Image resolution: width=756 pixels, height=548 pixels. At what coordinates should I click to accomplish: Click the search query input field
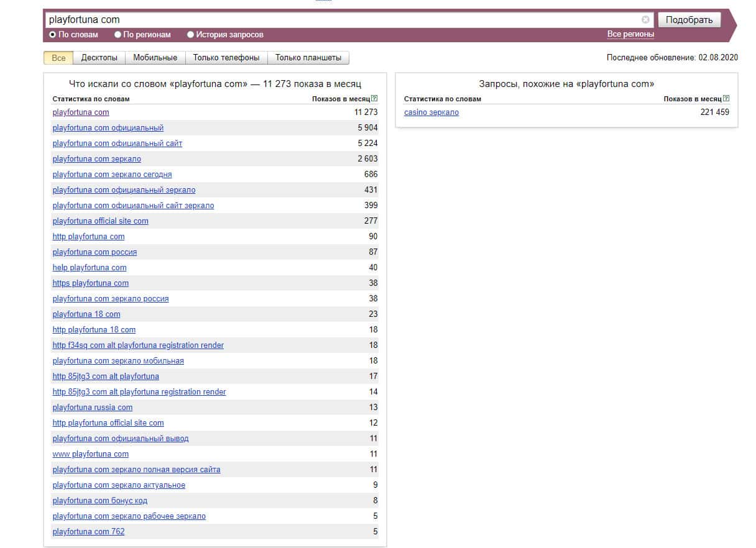[x=342, y=20]
